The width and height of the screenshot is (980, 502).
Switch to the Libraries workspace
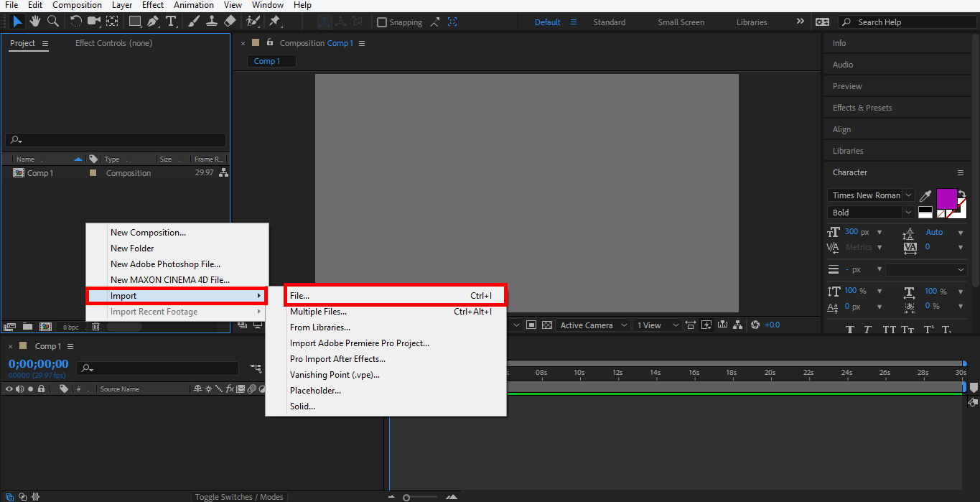pos(752,22)
